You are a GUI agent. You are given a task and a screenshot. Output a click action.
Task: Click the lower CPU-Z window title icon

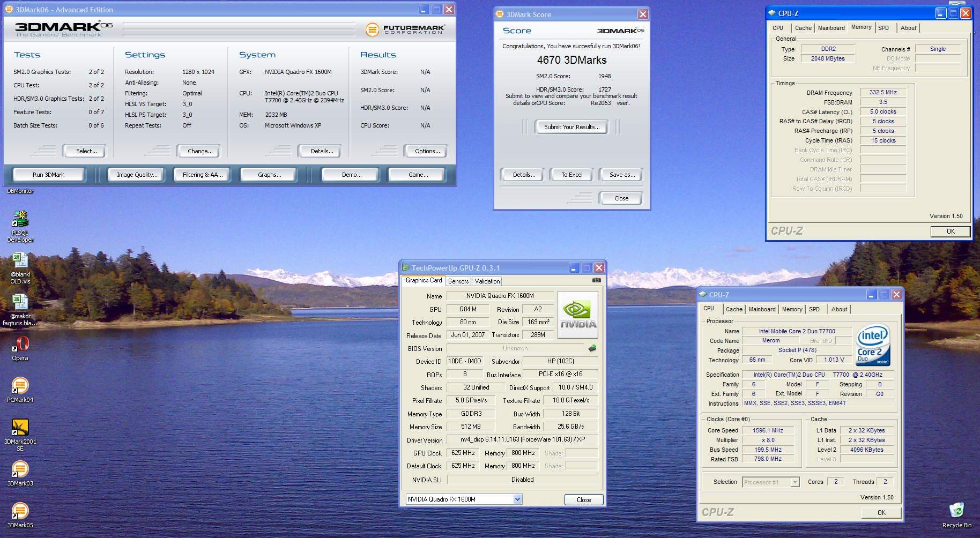pyautogui.click(x=703, y=294)
